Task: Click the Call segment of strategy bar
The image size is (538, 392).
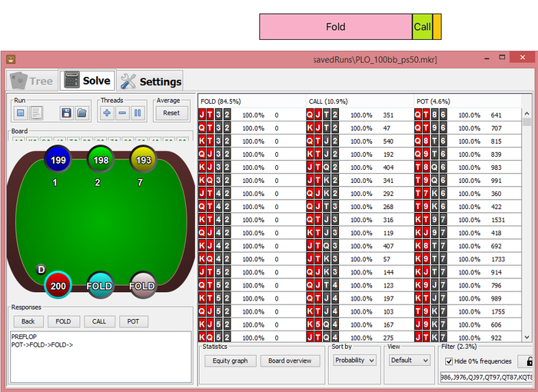Action: (x=423, y=27)
